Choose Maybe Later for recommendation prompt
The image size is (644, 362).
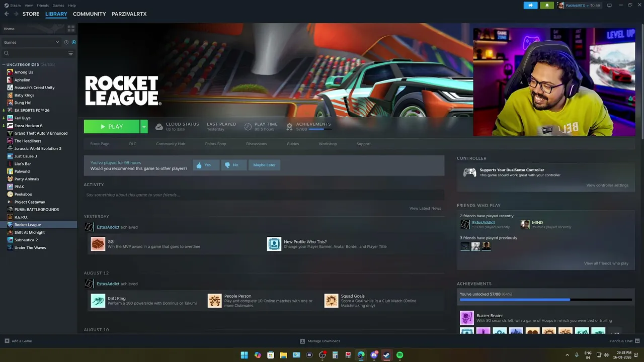[265, 165]
